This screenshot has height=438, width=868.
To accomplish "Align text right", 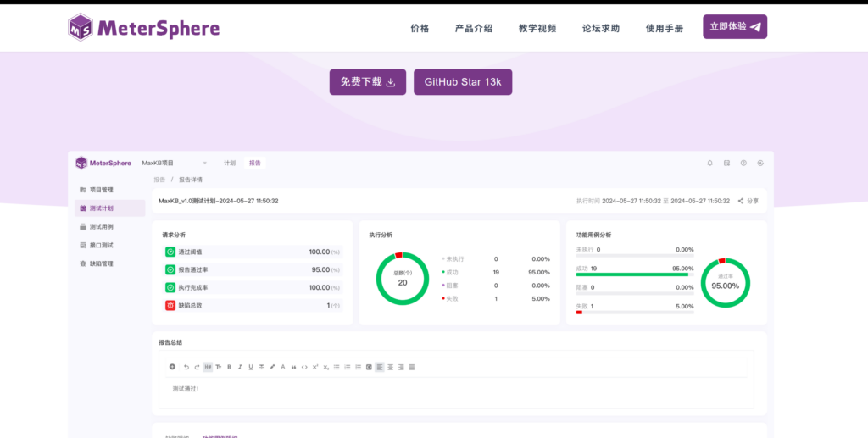I will pos(401,367).
